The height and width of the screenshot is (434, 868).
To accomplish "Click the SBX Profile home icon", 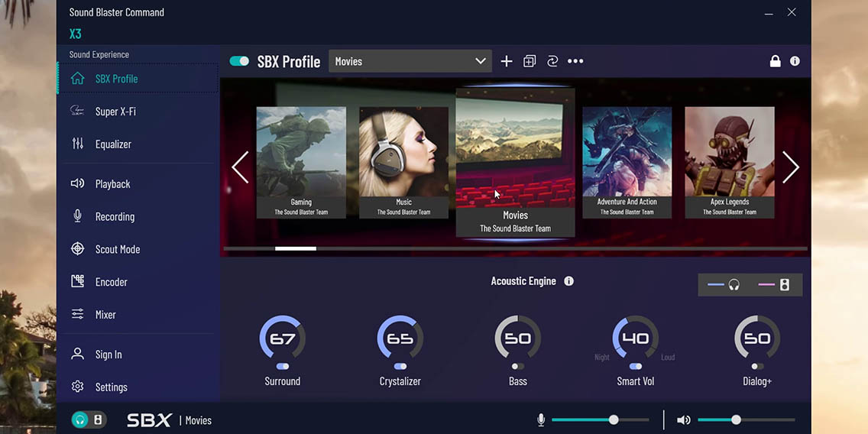I will [77, 79].
